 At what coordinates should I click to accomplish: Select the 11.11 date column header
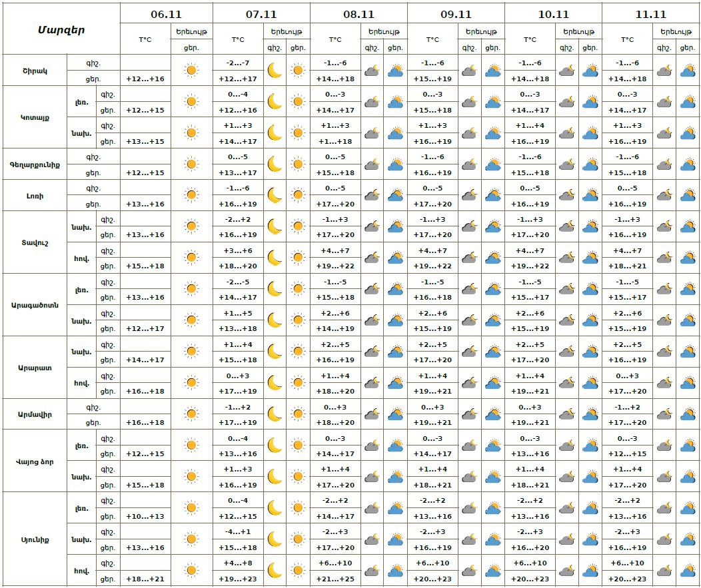pos(650,13)
